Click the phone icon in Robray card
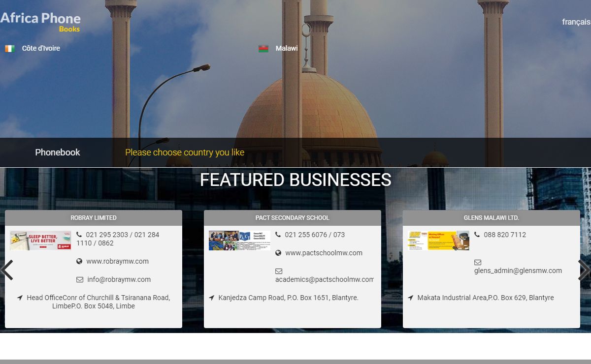The image size is (591, 364). point(79,235)
